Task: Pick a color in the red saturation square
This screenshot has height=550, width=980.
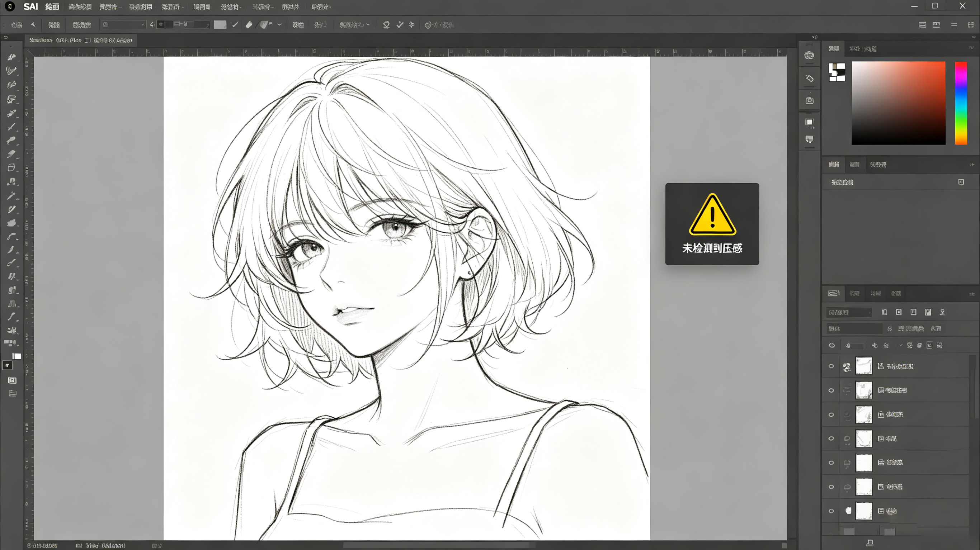Action: point(898,103)
